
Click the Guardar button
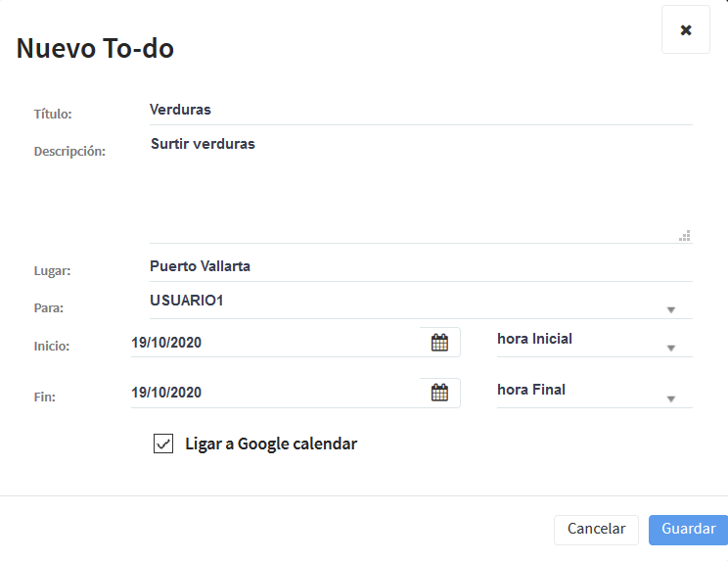pos(688,530)
